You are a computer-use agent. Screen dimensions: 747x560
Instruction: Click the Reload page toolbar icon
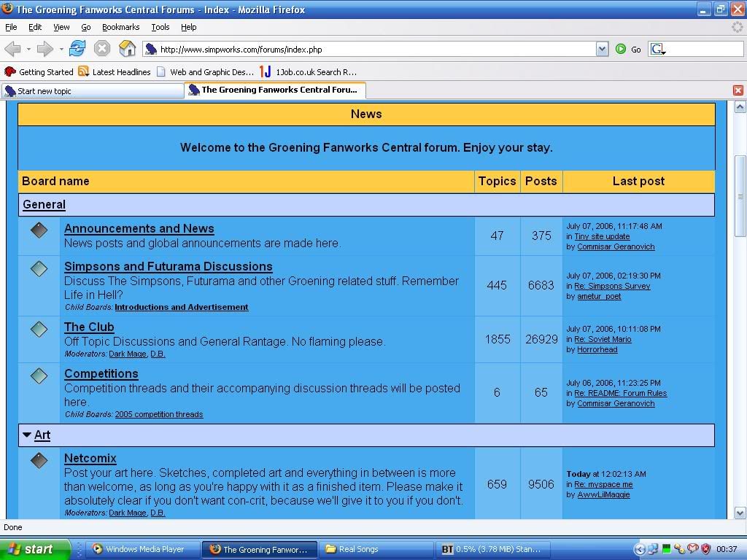click(77, 49)
